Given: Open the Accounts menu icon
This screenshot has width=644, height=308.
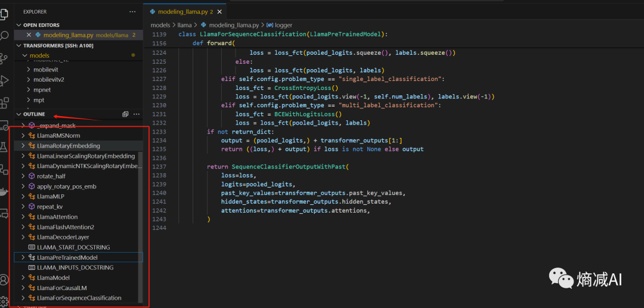Looking at the screenshot, I should point(4,279).
